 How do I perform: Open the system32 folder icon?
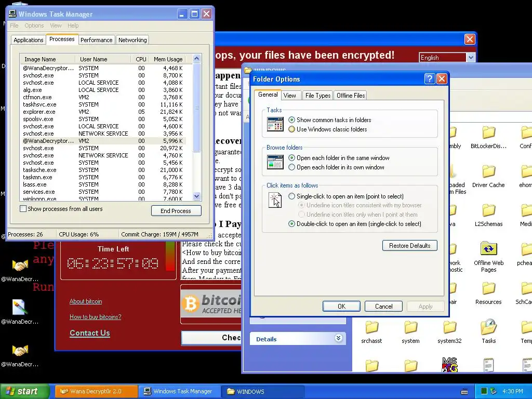[449, 327]
